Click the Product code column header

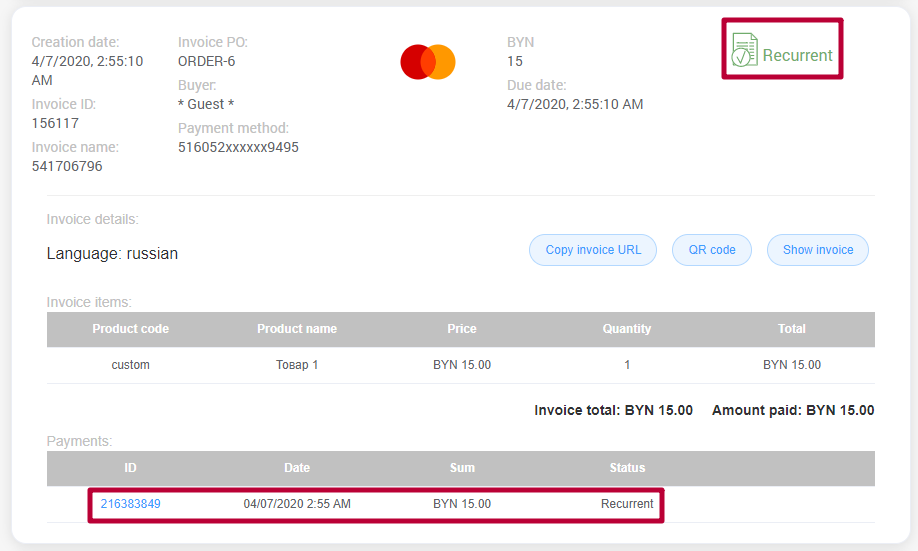click(130, 329)
